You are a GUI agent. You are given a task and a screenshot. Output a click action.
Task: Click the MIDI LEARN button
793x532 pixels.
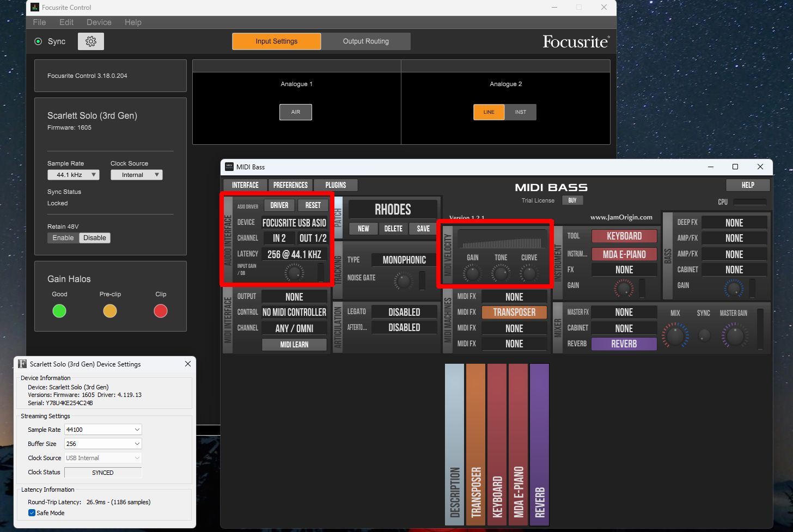[x=295, y=345]
